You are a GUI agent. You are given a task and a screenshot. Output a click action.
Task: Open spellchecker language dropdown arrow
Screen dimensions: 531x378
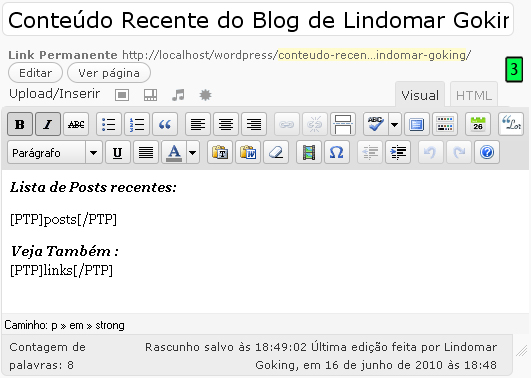pyautogui.click(x=395, y=124)
